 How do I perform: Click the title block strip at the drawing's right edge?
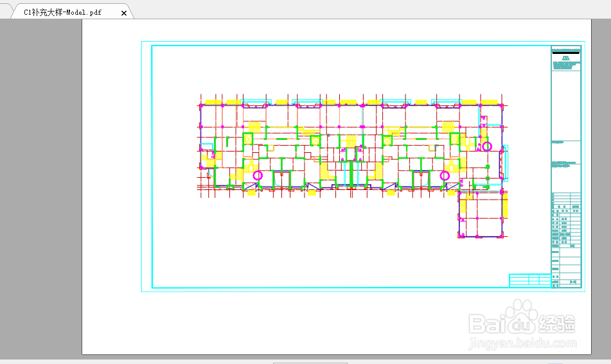pyautogui.click(x=566, y=167)
